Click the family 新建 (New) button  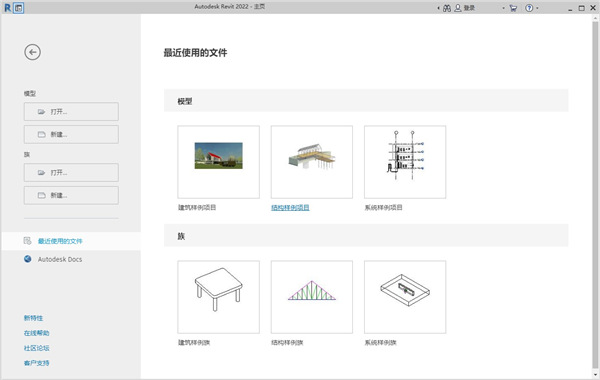coord(71,195)
